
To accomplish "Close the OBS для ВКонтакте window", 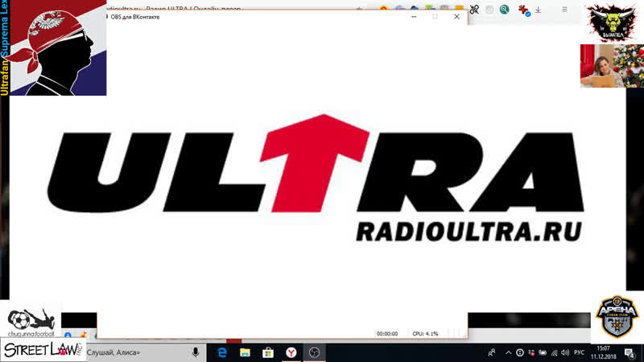I will pyautogui.click(x=456, y=16).
